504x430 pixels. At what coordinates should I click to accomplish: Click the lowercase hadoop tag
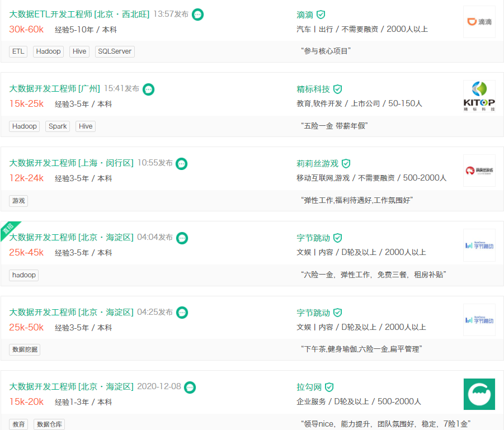[24, 275]
